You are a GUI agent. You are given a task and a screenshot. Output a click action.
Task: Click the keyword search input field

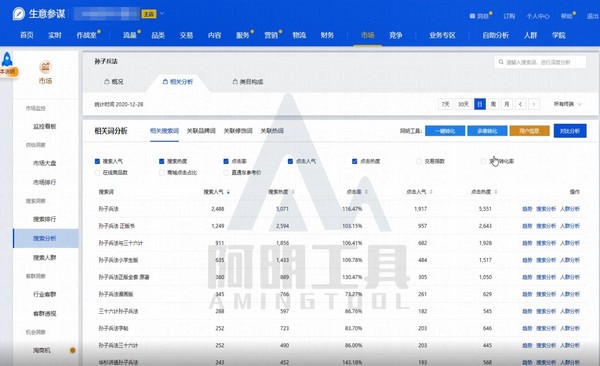click(540, 62)
